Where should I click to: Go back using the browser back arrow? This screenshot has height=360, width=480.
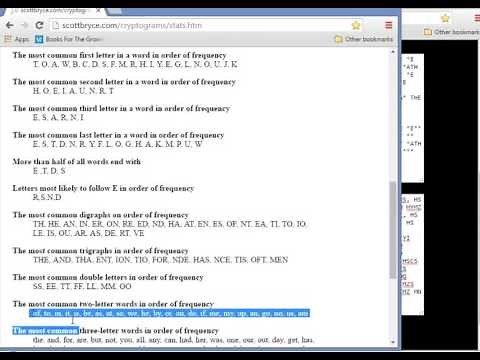[x=10, y=25]
